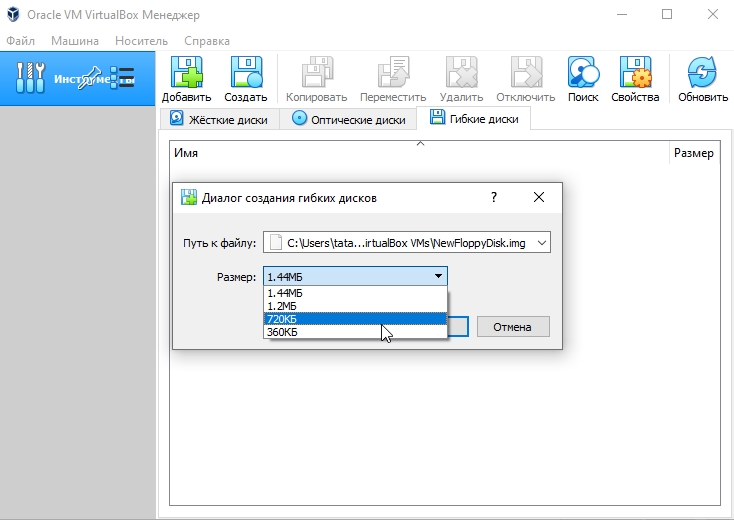This screenshot has width=734, height=520.
Task: Expand the Путь к файлу dropdown arrow
Action: (542, 243)
